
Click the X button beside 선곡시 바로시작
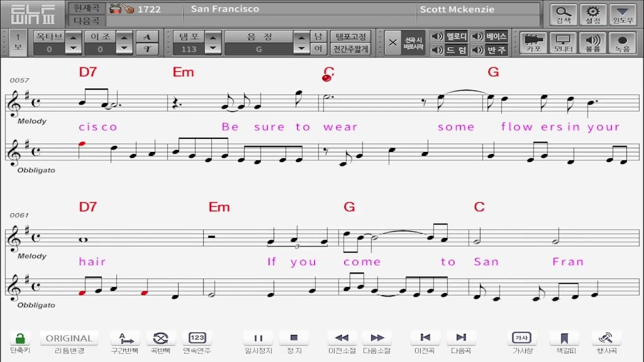point(393,43)
